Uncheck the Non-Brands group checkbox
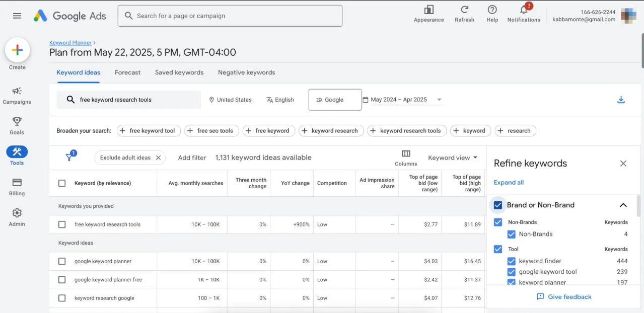 tap(498, 222)
